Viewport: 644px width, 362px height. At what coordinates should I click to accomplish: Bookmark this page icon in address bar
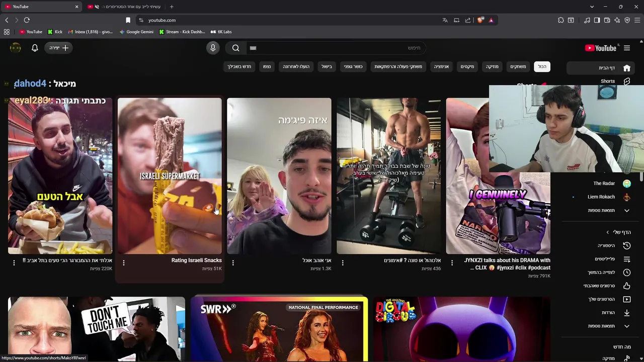(128, 20)
